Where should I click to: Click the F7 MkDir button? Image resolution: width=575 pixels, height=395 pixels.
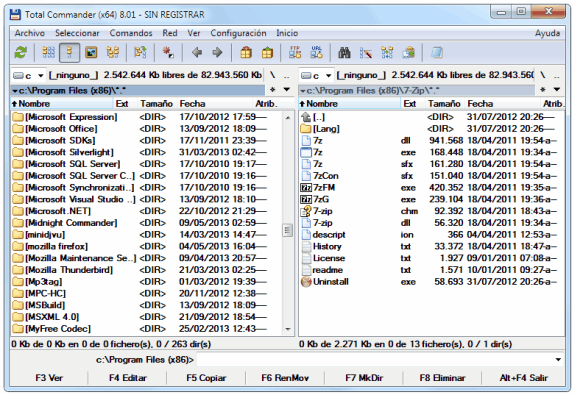click(x=364, y=378)
